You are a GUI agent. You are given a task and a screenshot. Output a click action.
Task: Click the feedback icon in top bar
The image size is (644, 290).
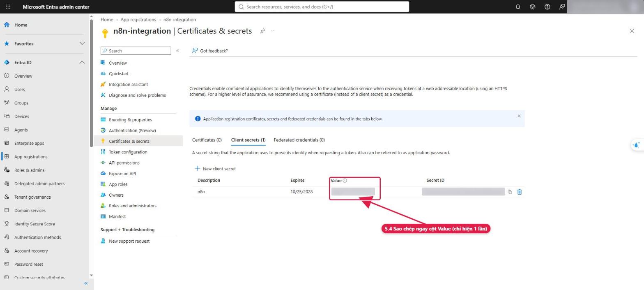coord(562,7)
